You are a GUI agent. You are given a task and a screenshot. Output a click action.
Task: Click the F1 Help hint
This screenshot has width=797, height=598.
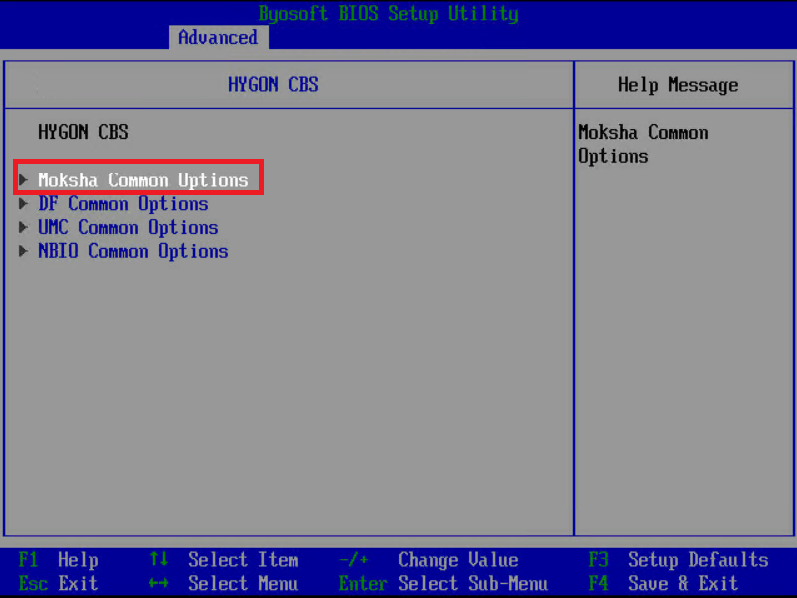[x=58, y=560]
